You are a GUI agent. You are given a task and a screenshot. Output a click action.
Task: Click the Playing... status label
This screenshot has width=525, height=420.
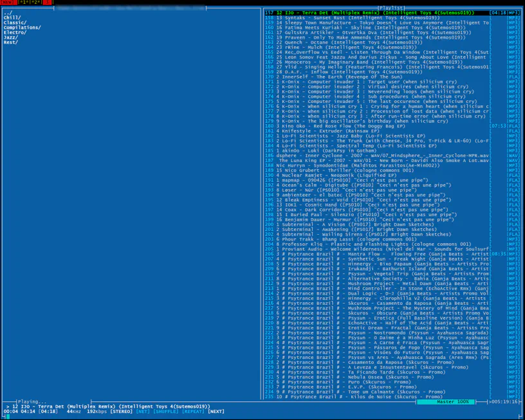(x=32, y=401)
